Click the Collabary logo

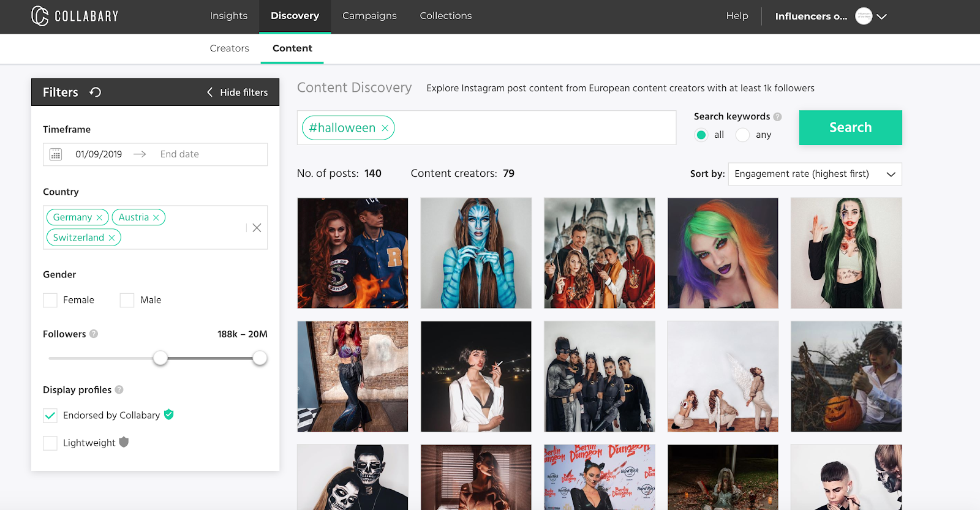(x=75, y=16)
